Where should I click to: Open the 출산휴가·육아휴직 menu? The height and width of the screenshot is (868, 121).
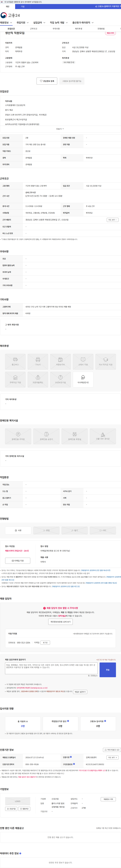pyautogui.click(x=83, y=23)
